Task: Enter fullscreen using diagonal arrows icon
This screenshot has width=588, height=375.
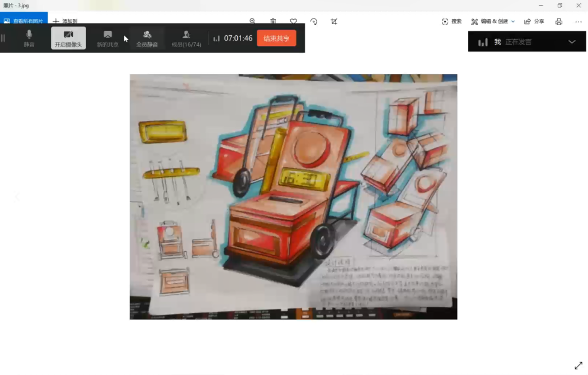Action: pyautogui.click(x=578, y=365)
